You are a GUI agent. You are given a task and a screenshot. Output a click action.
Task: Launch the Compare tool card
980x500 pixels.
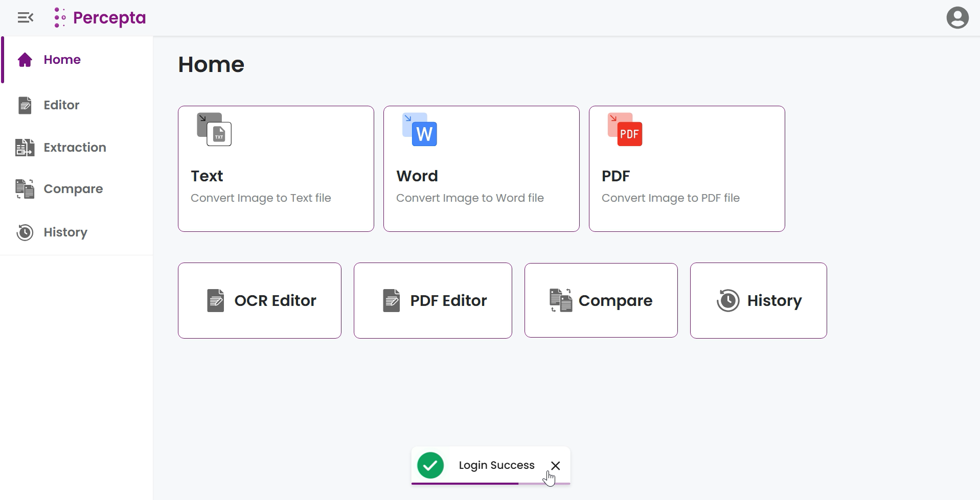point(601,301)
